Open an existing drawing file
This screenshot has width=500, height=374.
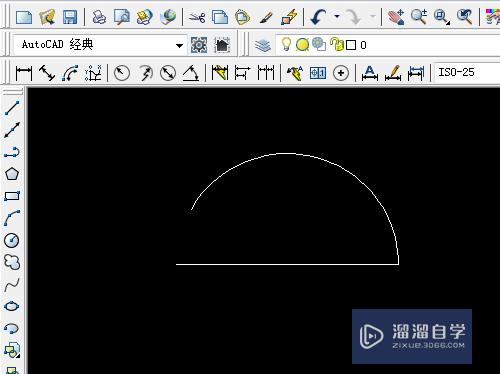click(47, 17)
